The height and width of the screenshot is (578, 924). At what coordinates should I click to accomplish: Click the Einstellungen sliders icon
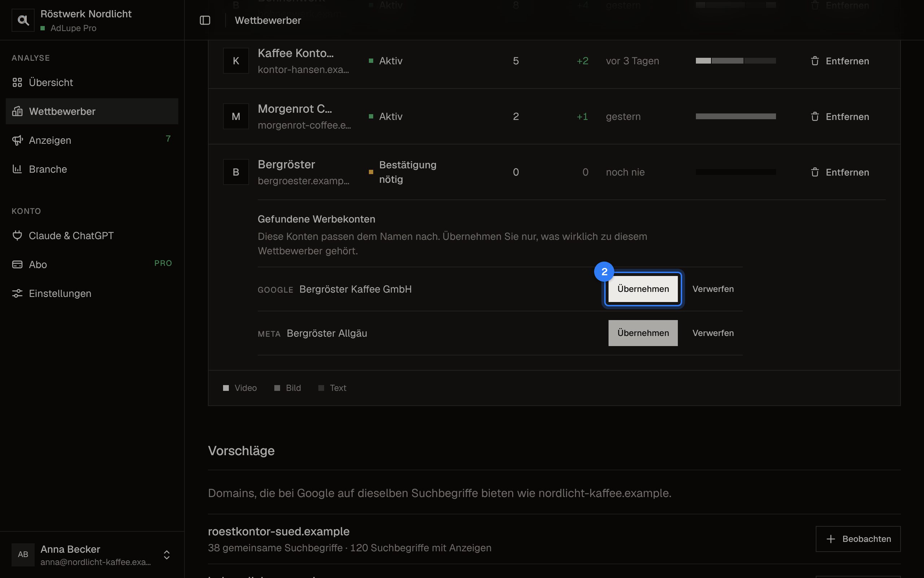(17, 293)
